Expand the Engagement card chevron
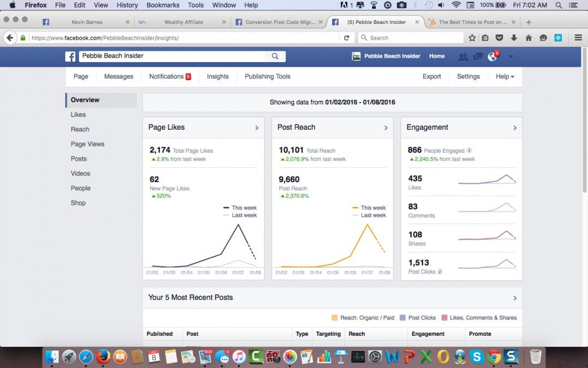 tap(515, 128)
